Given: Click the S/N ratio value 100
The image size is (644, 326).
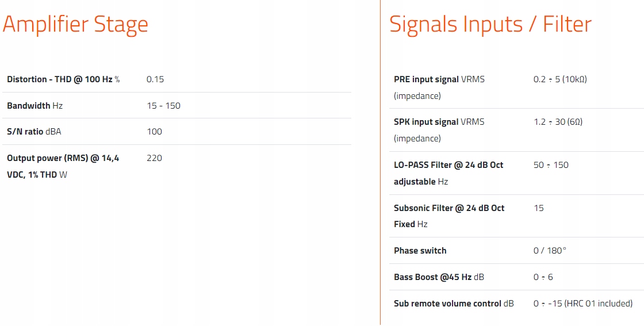Looking at the screenshot, I should coord(155,132).
